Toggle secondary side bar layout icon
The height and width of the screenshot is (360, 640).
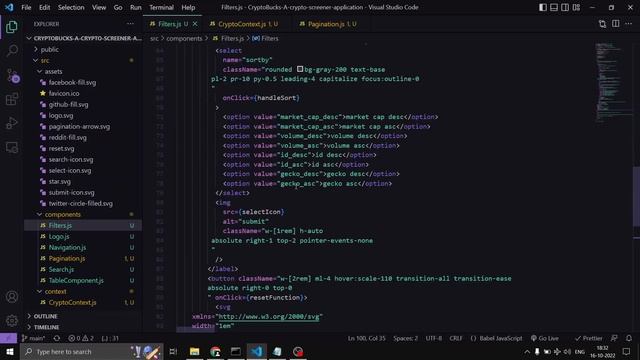[565, 7]
